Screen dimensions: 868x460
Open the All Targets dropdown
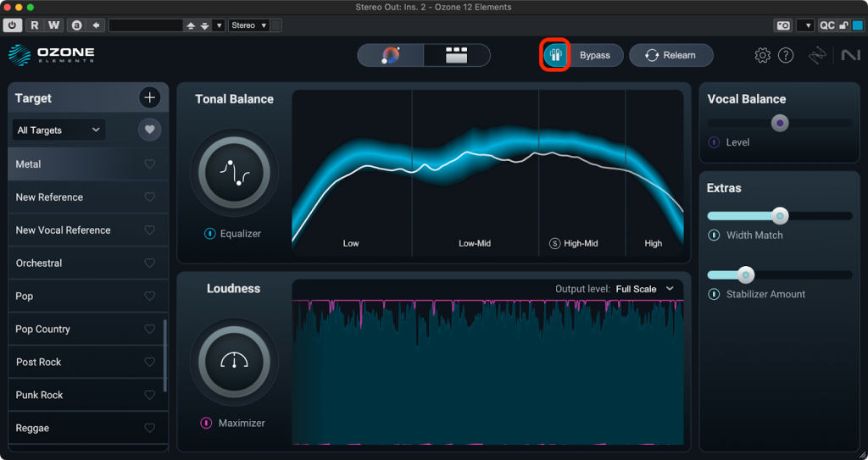pyautogui.click(x=58, y=130)
